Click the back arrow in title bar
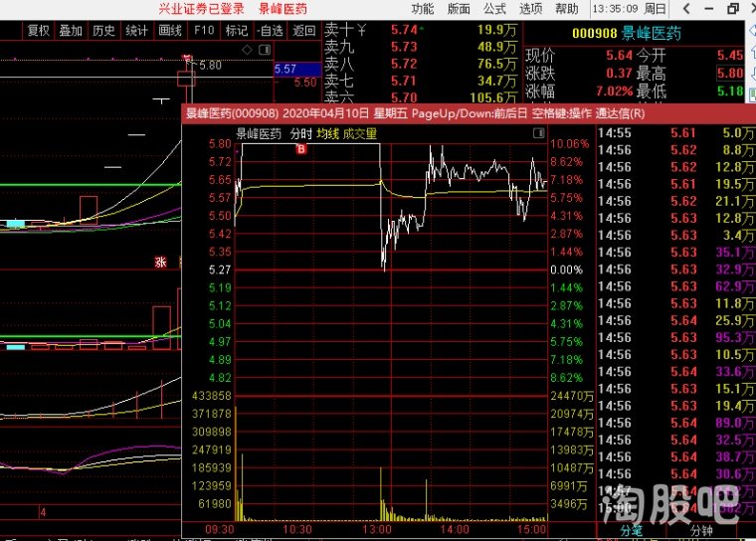Viewport: 756px width, 541px height. coord(686,9)
